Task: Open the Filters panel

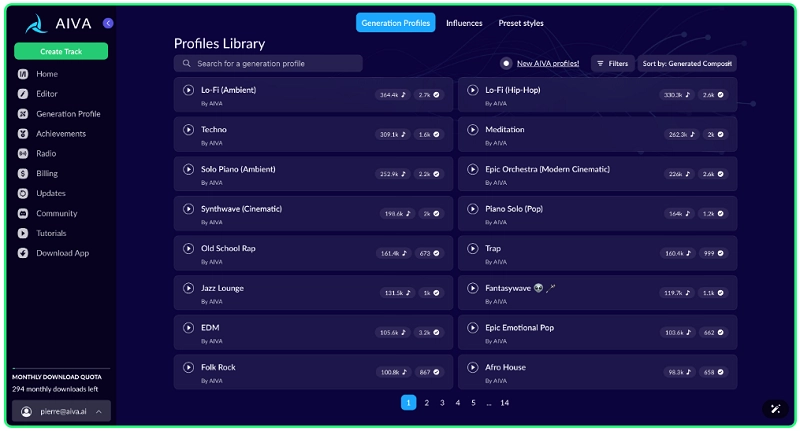Action: 612,63
